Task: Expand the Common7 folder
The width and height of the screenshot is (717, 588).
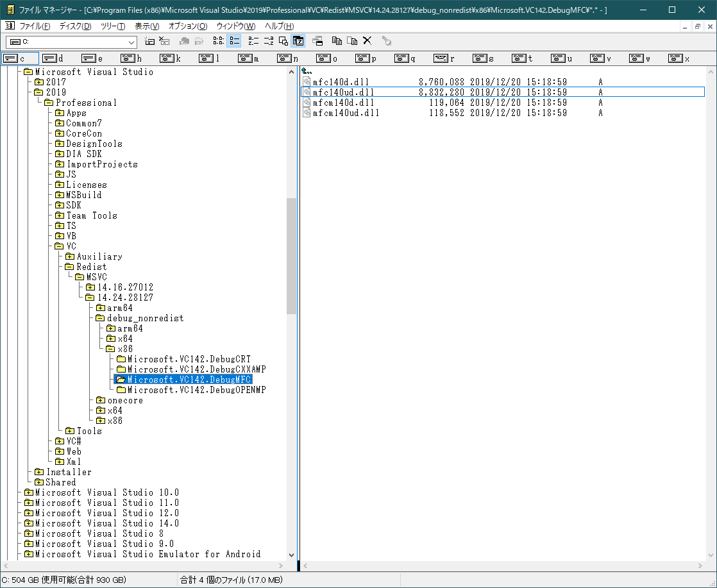Action: (x=60, y=123)
